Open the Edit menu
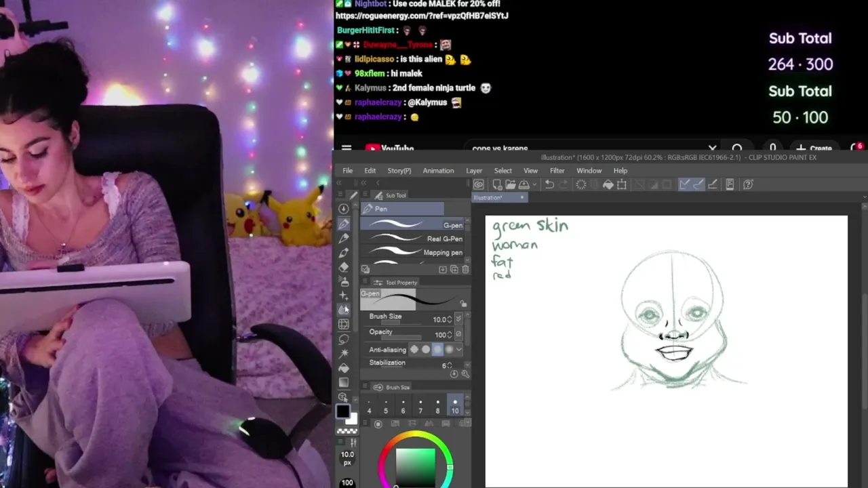 (x=370, y=171)
